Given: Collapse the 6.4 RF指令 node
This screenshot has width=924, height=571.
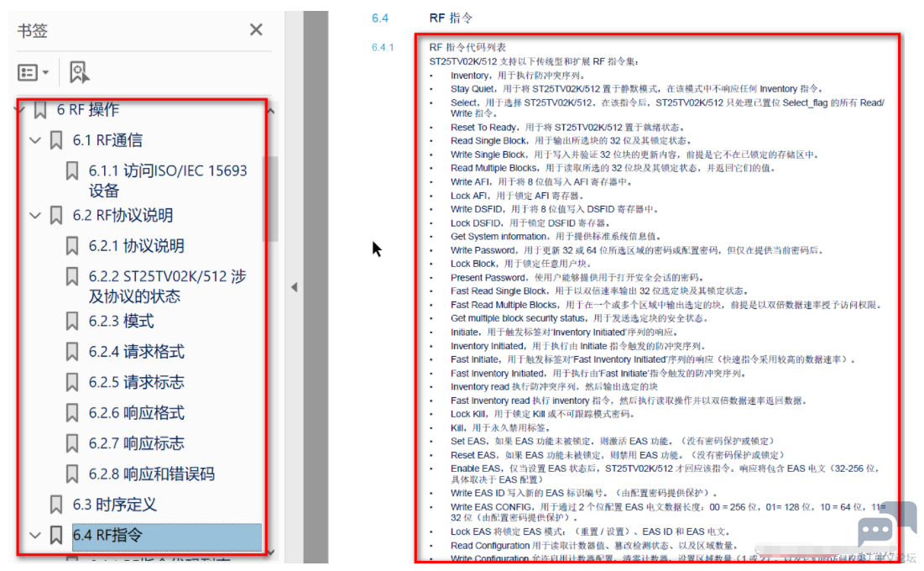Looking at the screenshot, I should [x=35, y=535].
